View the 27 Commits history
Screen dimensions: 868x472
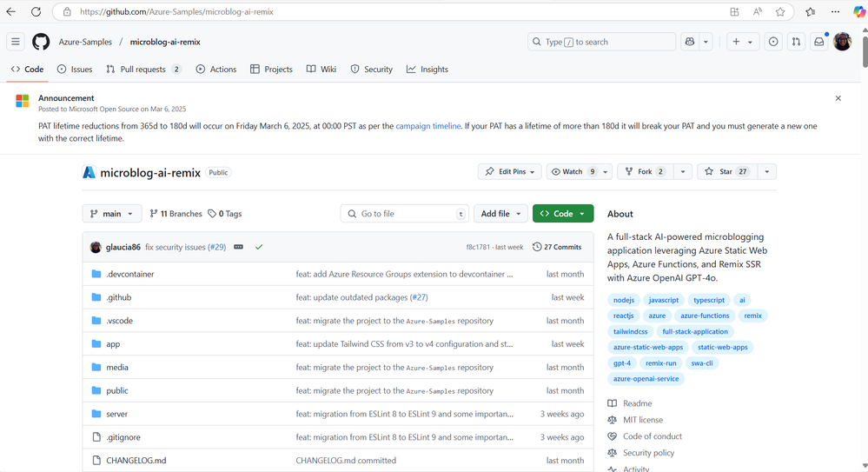point(557,247)
